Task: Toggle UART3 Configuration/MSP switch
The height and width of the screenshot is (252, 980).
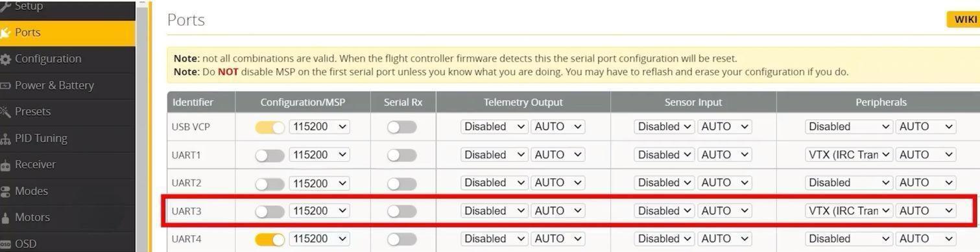Action: pos(269,211)
